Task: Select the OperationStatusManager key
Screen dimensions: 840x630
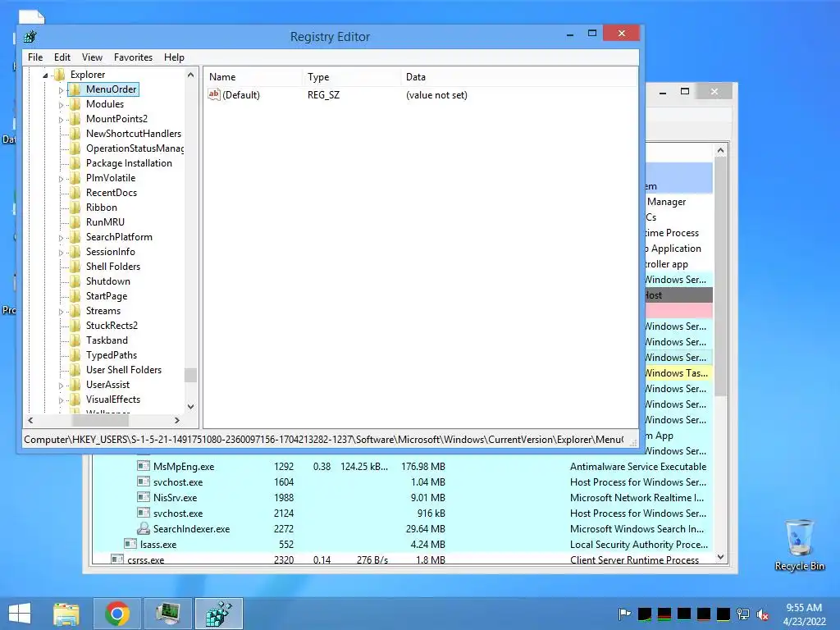Action: pyautogui.click(x=135, y=148)
